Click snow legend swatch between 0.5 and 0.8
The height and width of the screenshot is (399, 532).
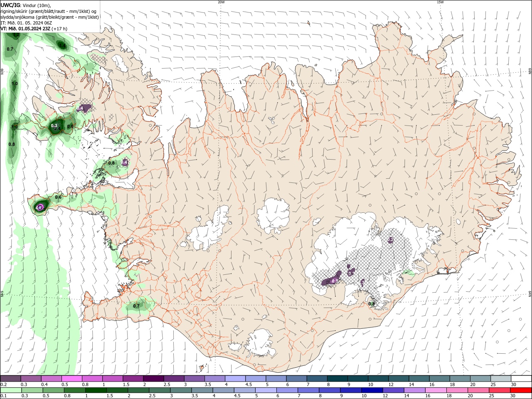tap(71, 379)
